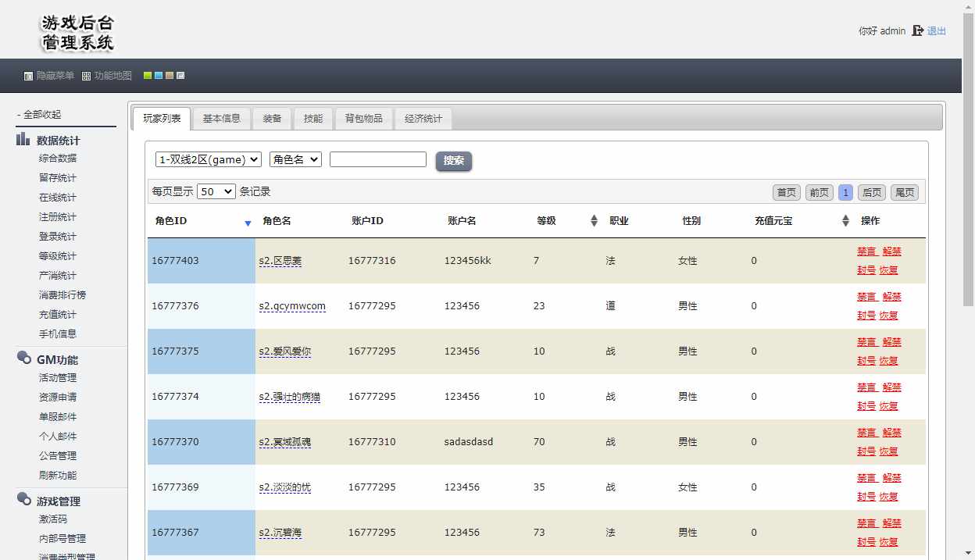Open the server dropdown 1-双线2区(game)
This screenshot has height=560, width=975.
209,159
